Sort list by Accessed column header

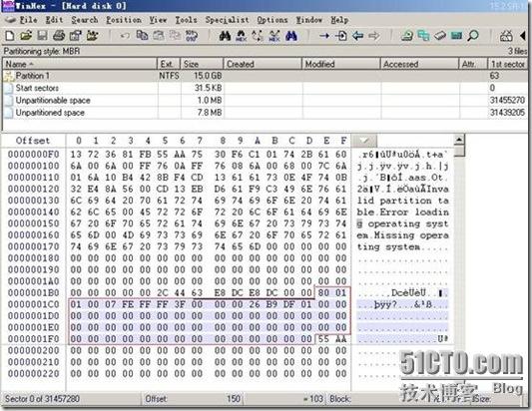[419, 64]
